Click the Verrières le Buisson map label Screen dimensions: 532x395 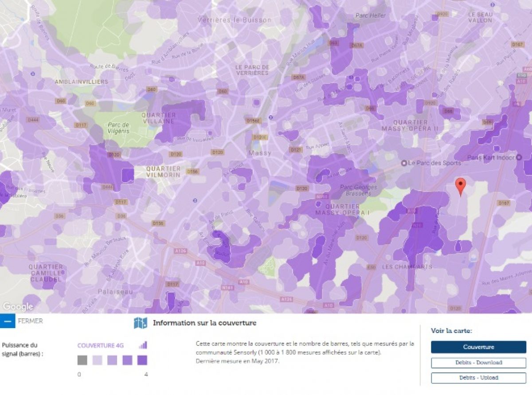(x=234, y=20)
